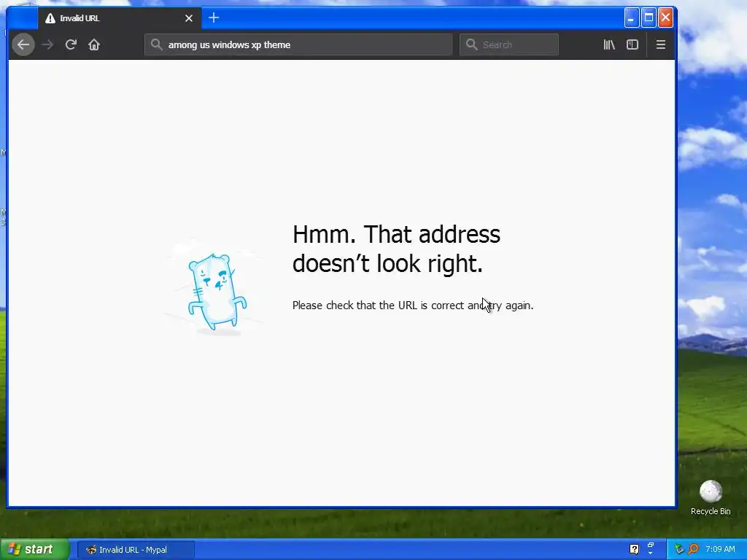Open a new tab with plus button
747x560 pixels.
tap(214, 18)
